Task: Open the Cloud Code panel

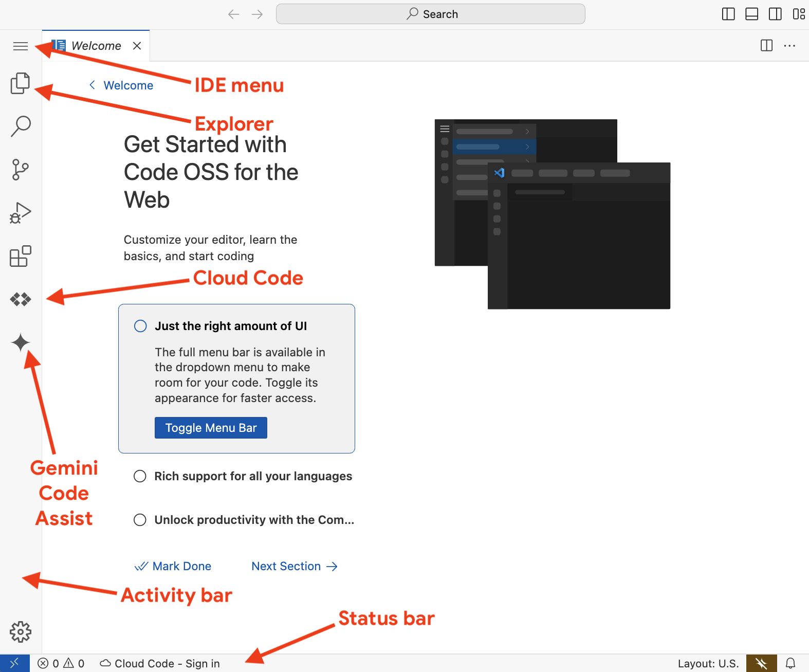Action: 21,299
